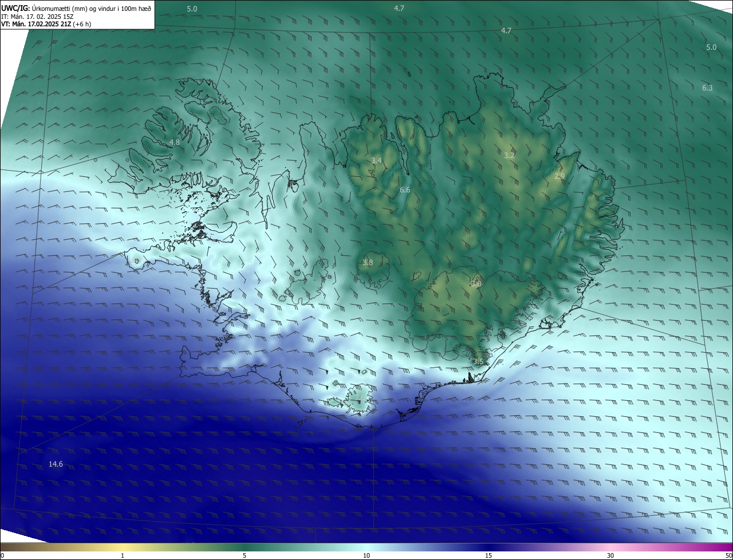733x560 pixels.
Task: Click the 3.2 value label on the map
Action: [x=509, y=156]
